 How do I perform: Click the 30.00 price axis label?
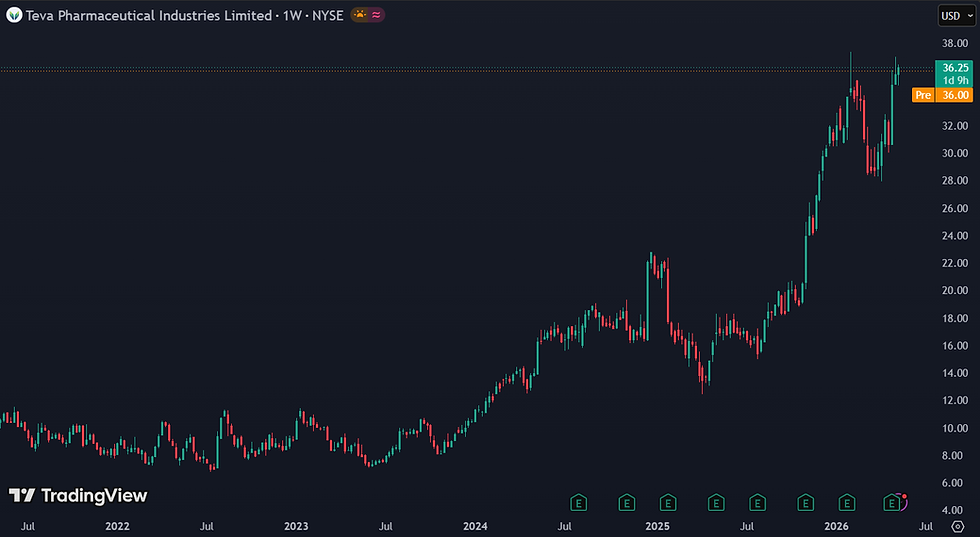[x=955, y=153]
